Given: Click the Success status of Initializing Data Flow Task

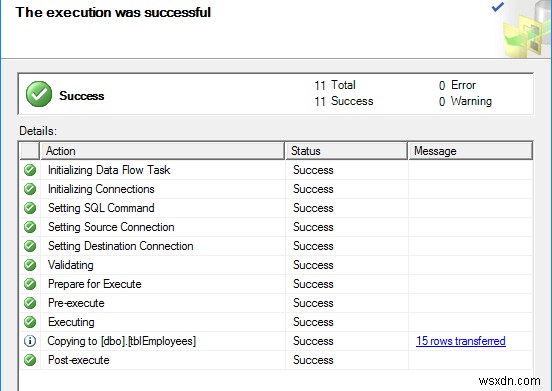Looking at the screenshot, I should 313,170.
